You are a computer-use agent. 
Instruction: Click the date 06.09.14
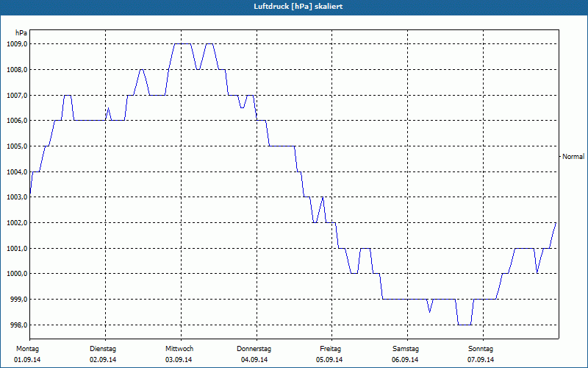[x=405, y=360]
